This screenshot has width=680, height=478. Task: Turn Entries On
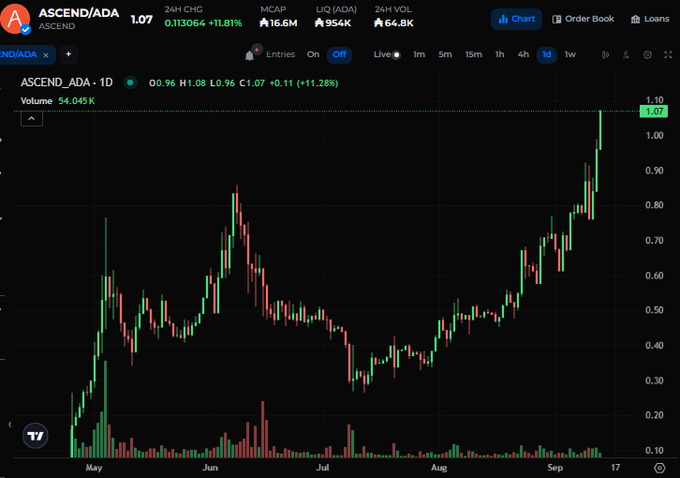point(313,54)
